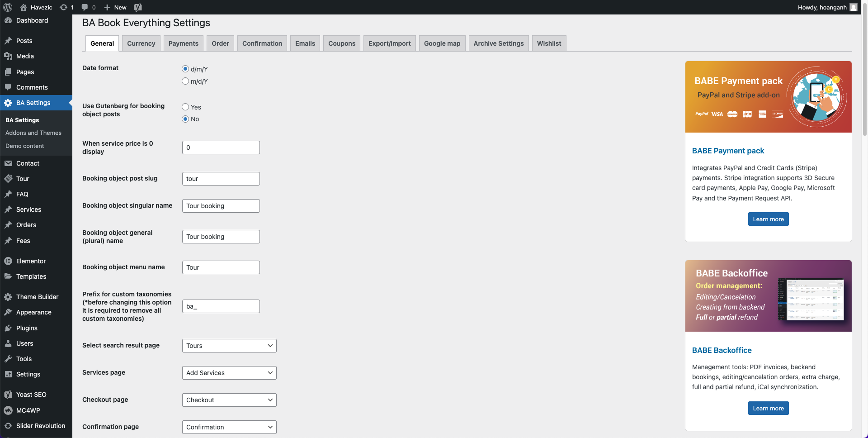Focus the service price zero display field
Screen dimensions: 868x438
[221, 148]
